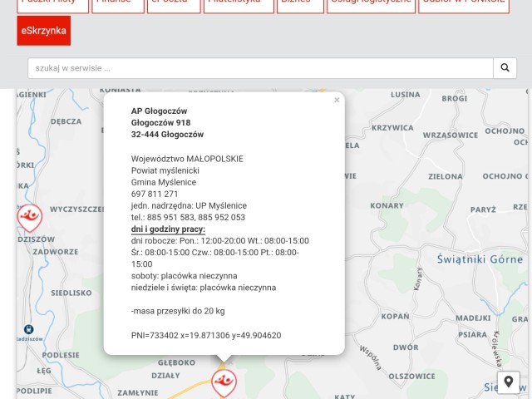Click 'Województwo MAŁOPOLSKIE' text
The height and width of the screenshot is (399, 532).
187,159
